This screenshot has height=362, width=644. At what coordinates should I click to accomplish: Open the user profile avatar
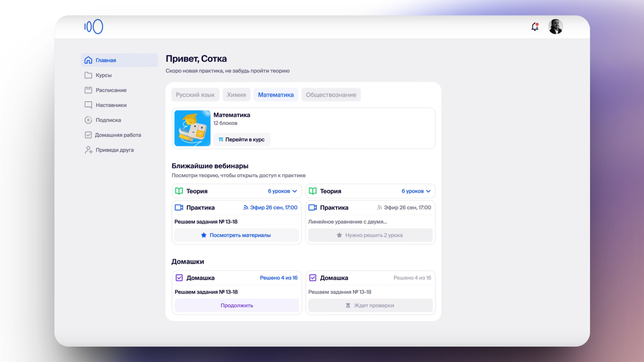555,26
